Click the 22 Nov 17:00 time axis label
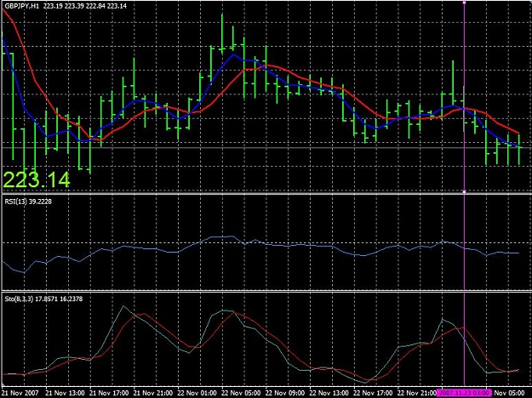The height and width of the screenshot is (398, 532). [x=373, y=393]
